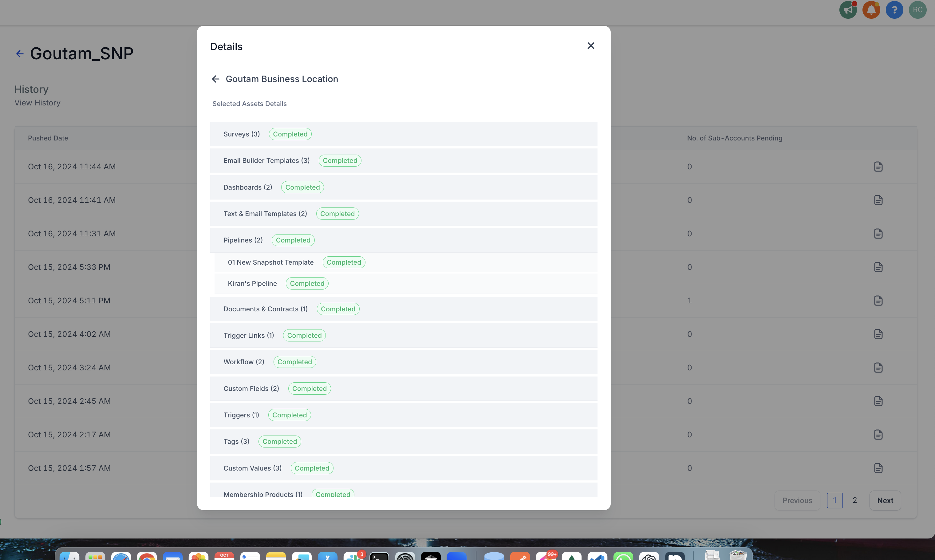Expand Email Builder Templates (3) row
Image resolution: width=935 pixels, height=560 pixels.
[x=266, y=161]
